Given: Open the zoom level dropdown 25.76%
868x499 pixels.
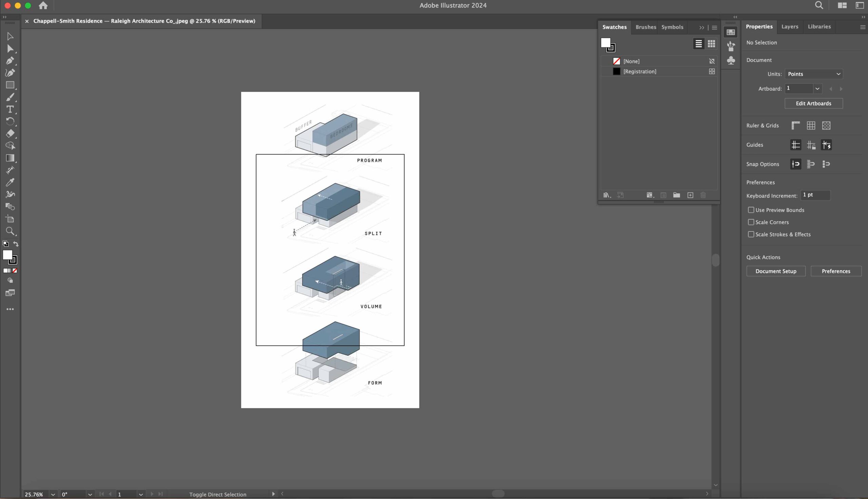Looking at the screenshot, I should [x=53, y=494].
